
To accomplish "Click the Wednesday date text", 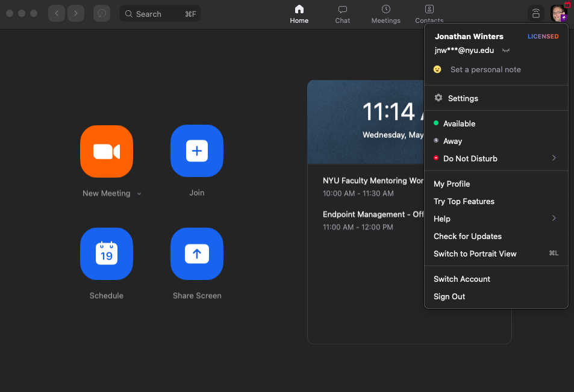I will click(393, 135).
